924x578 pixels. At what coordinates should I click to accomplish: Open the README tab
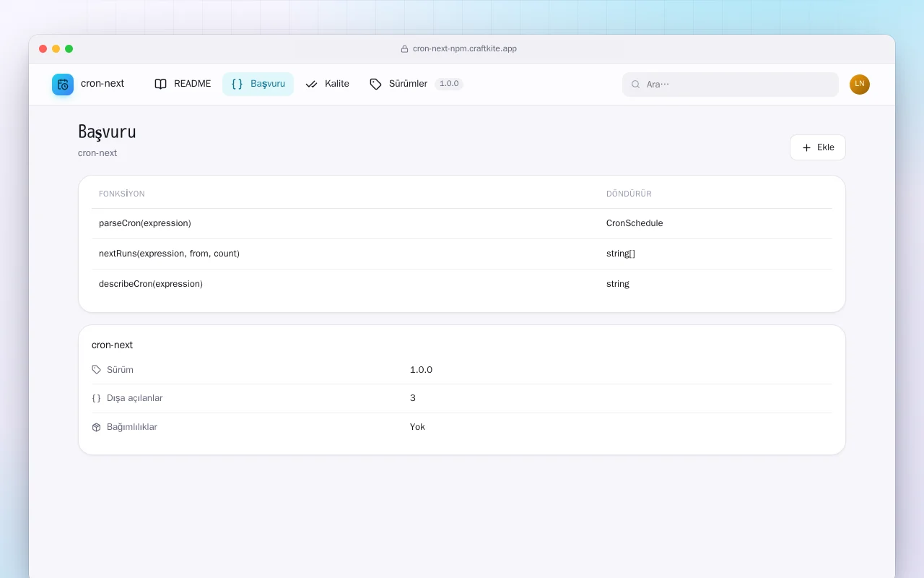pos(183,84)
